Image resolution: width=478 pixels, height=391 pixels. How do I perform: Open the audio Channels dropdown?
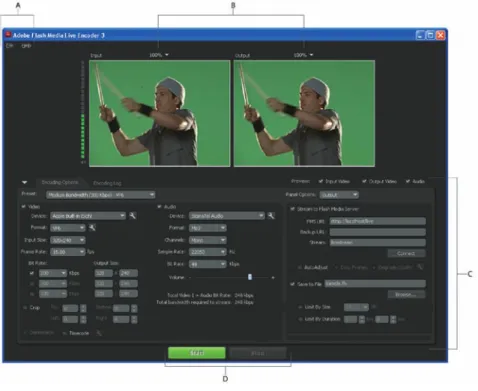(x=208, y=240)
